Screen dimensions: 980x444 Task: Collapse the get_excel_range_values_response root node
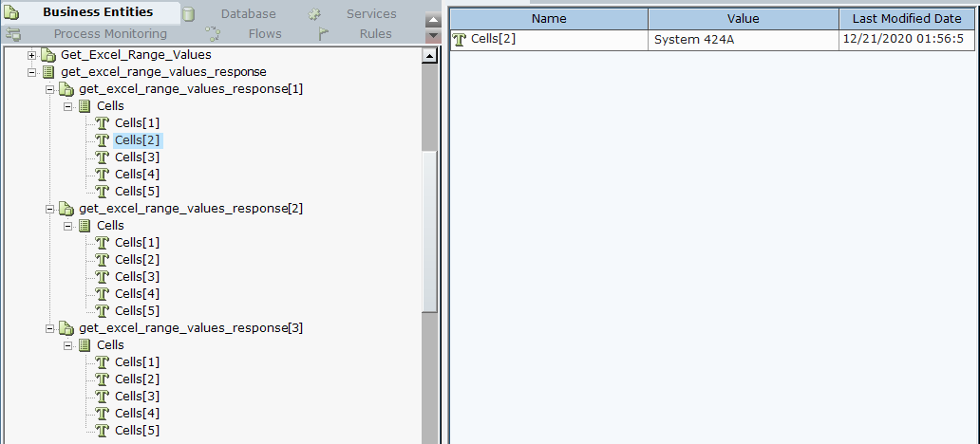32,72
